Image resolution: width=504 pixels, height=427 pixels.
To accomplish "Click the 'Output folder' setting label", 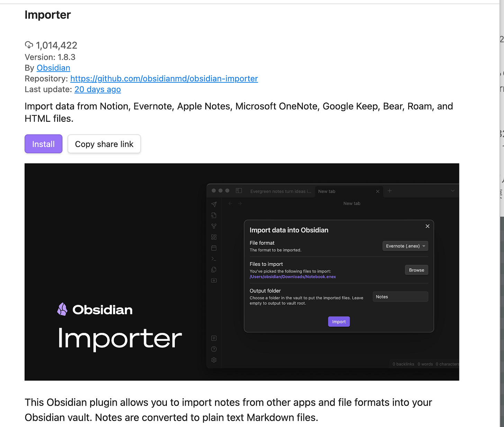I will click(x=265, y=291).
